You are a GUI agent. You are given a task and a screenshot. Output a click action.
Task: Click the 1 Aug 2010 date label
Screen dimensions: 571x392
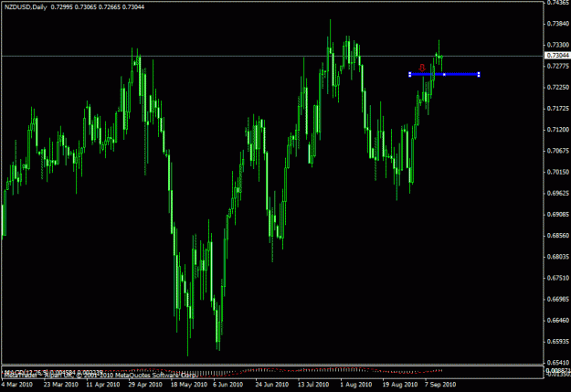(355, 385)
